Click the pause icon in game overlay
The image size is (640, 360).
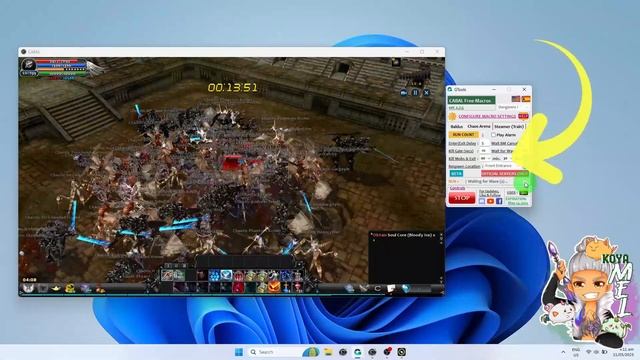[415, 93]
